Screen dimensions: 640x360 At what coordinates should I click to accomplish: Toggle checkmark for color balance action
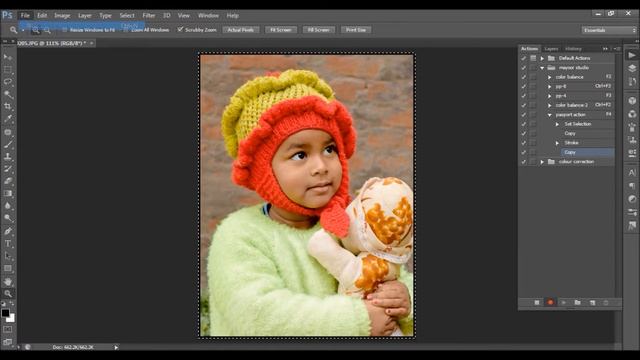click(x=524, y=77)
